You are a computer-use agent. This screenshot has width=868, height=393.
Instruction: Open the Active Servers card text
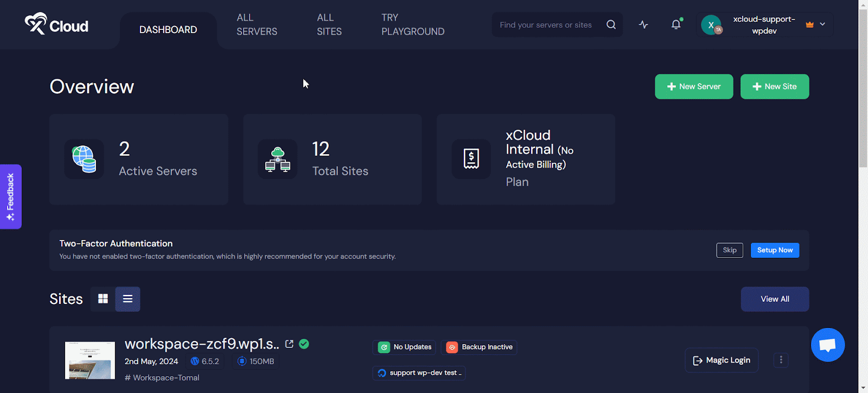coord(158,171)
